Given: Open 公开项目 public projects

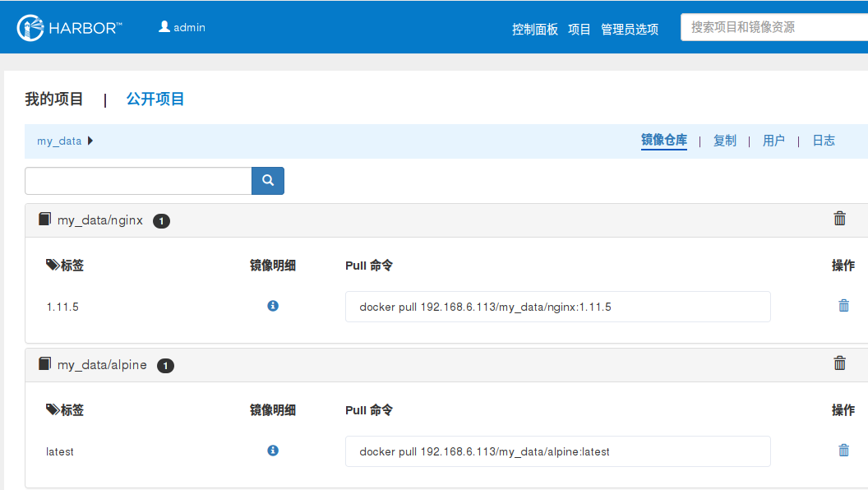Looking at the screenshot, I should tap(155, 99).
